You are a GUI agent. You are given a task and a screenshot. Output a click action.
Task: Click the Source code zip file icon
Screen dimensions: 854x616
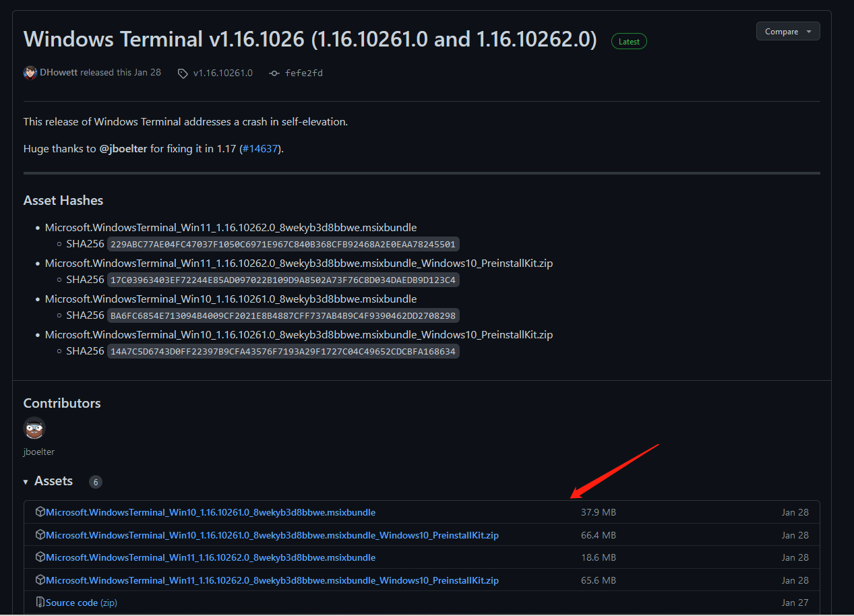[x=40, y=603]
